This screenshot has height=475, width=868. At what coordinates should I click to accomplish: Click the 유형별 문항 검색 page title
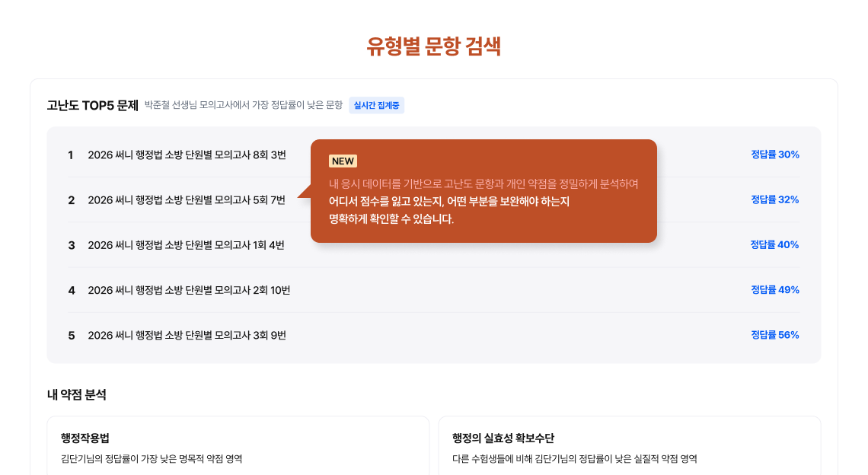click(x=433, y=46)
